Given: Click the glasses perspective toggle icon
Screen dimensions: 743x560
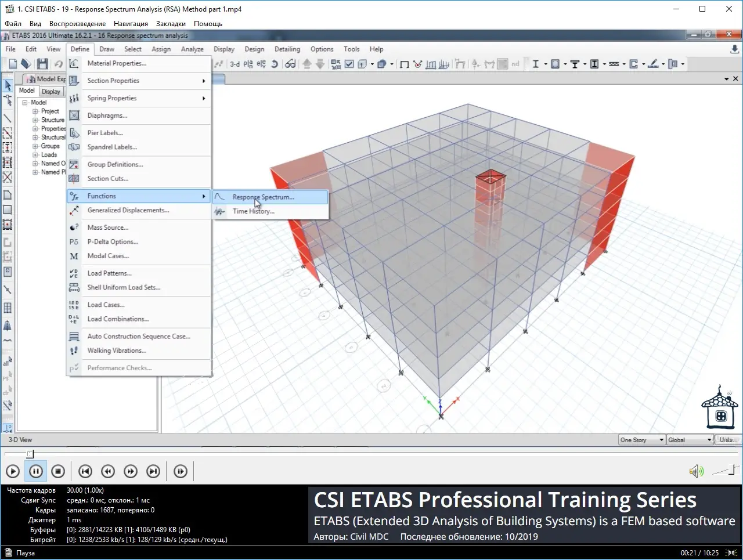Looking at the screenshot, I should pos(290,64).
